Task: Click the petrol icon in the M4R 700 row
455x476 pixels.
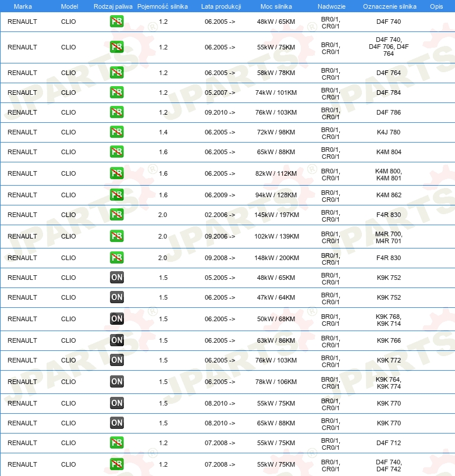Action: click(x=116, y=236)
